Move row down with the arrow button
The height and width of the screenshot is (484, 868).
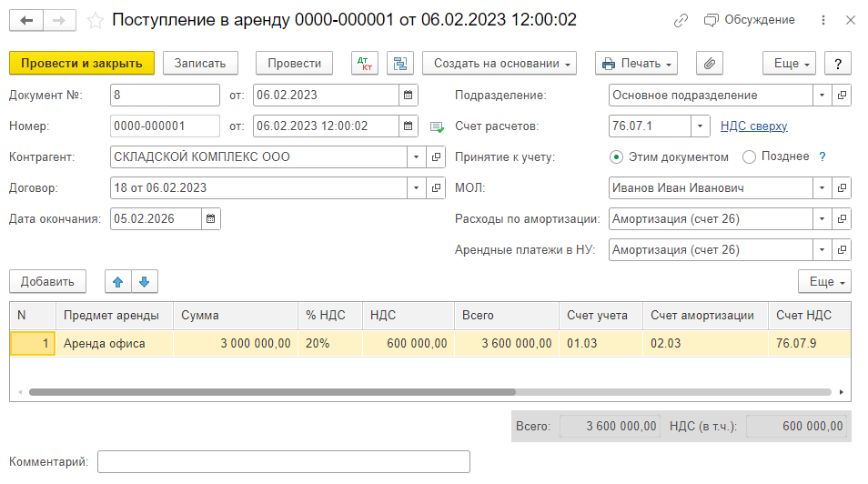pyautogui.click(x=143, y=281)
